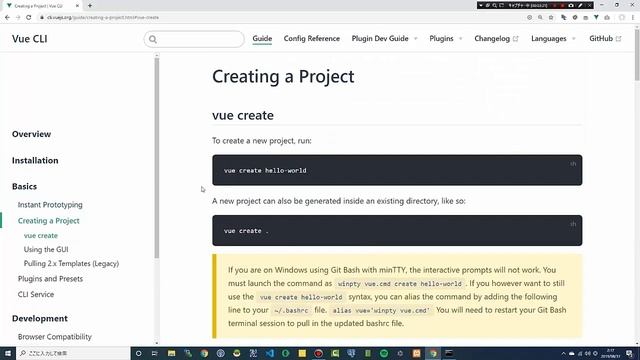Open Spotify from the taskbar
640x360 pixels.
tap(384, 353)
